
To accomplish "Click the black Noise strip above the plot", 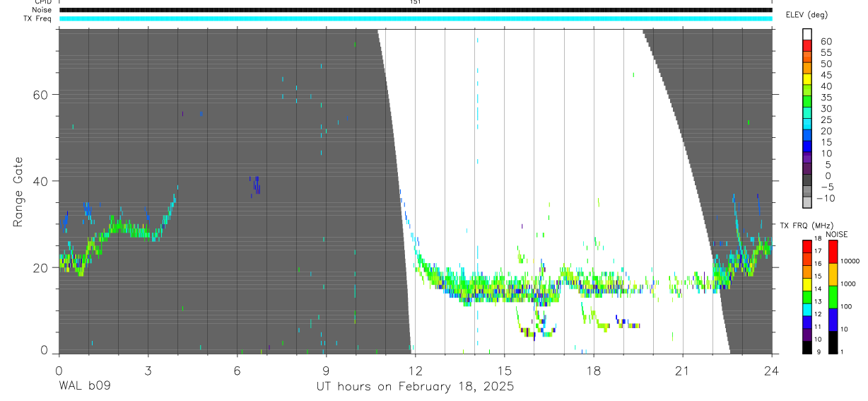I will (416, 10).
